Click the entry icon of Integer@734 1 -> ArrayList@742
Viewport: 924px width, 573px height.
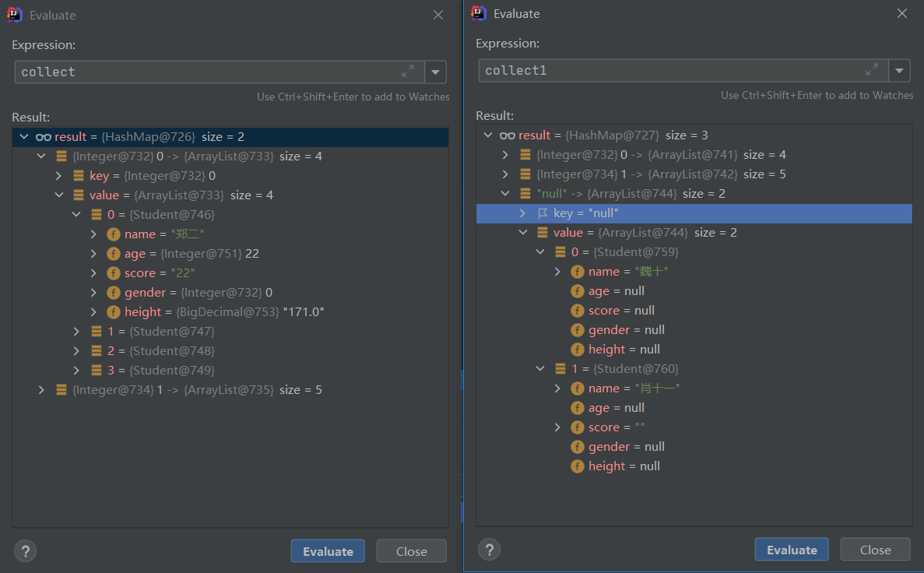click(525, 174)
